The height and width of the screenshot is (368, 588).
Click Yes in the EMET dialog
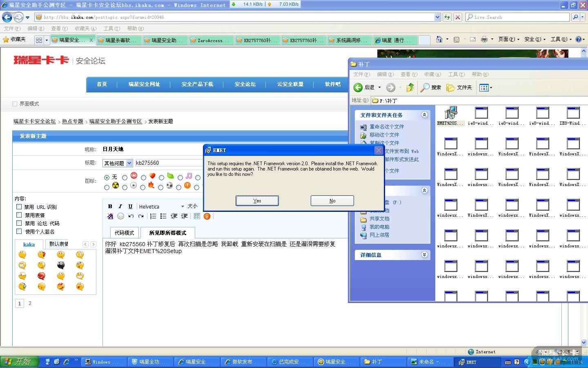257,200
